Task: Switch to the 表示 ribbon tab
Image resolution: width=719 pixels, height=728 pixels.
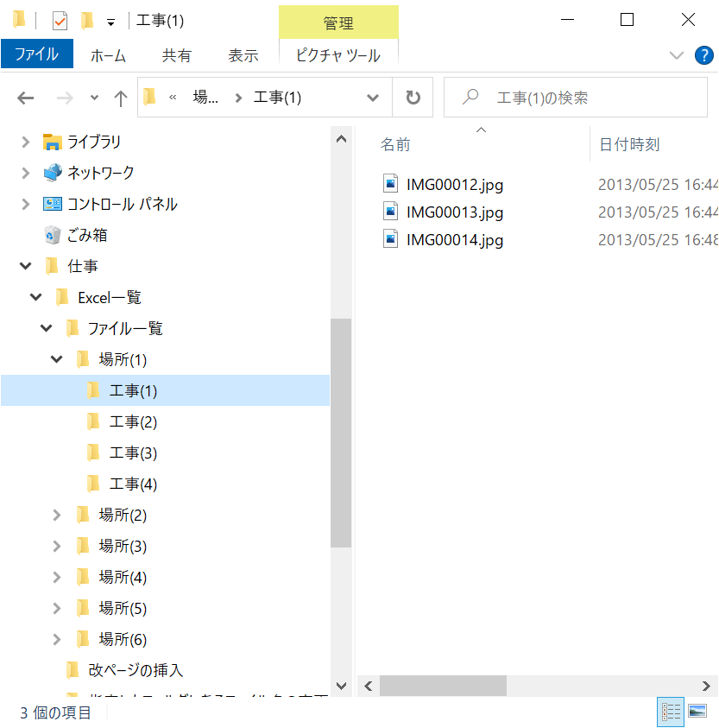Action: (x=243, y=55)
